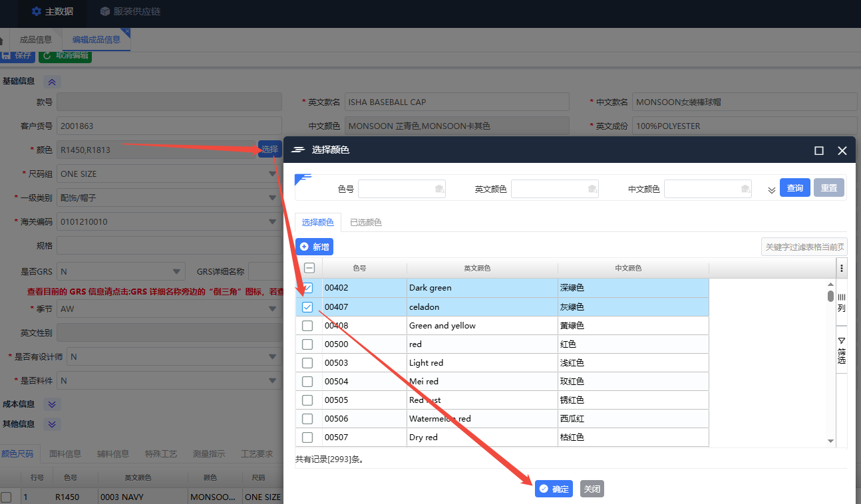Maximize the 选择颜色 dialog
The height and width of the screenshot is (504, 861).
coord(819,151)
